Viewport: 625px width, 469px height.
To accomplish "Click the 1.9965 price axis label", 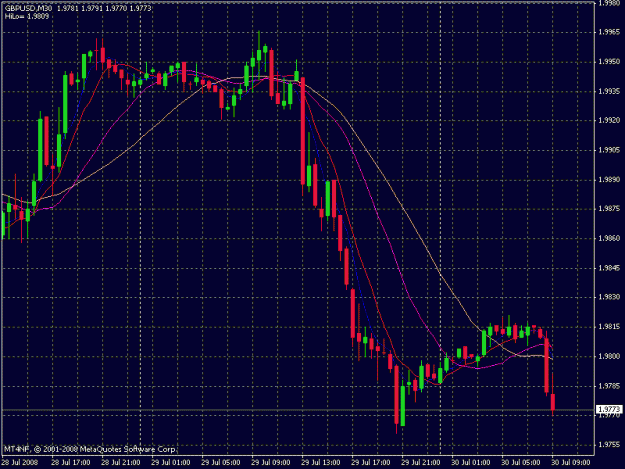I will pyautogui.click(x=609, y=32).
